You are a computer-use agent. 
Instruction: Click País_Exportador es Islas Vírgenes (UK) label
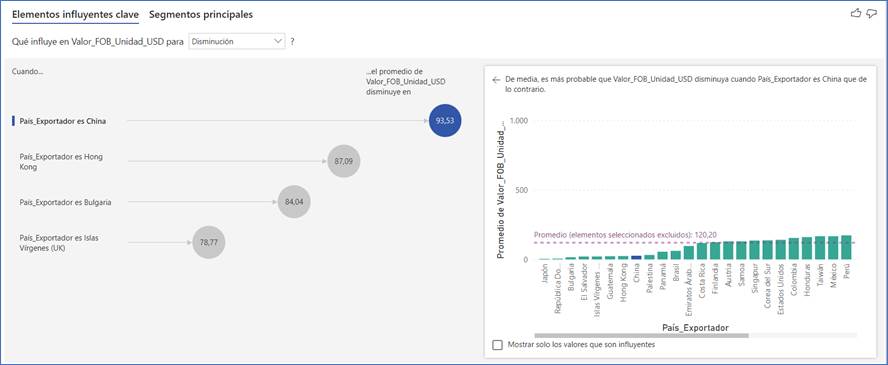[x=59, y=243]
